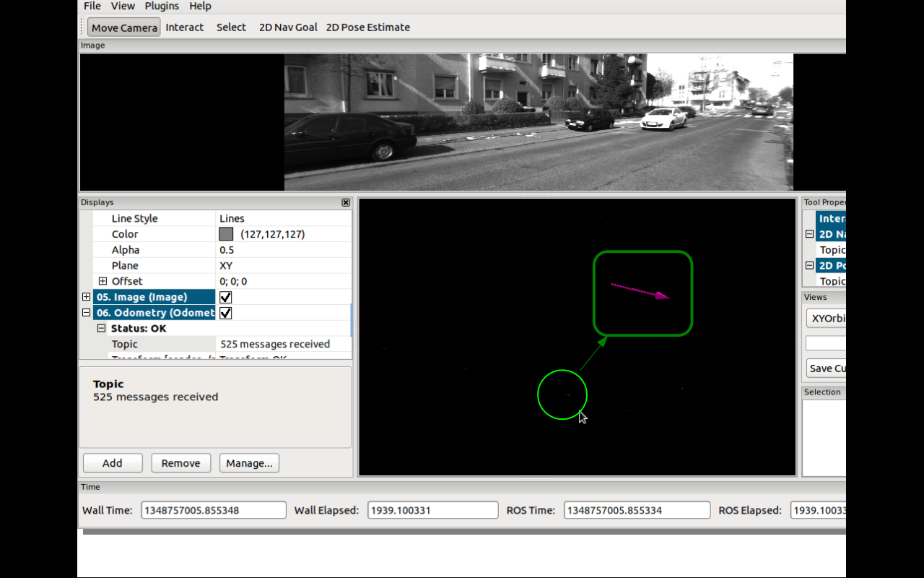This screenshot has width=924, height=578.
Task: Click the Add display button
Action: [113, 463]
